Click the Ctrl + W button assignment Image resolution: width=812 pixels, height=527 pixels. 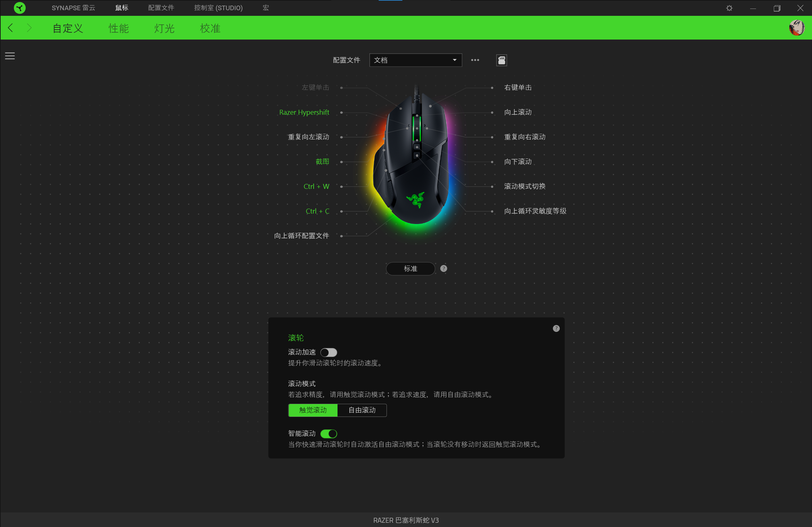pyautogui.click(x=316, y=186)
